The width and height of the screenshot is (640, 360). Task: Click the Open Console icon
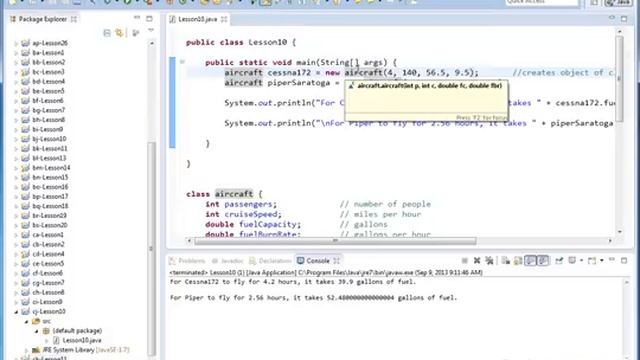[592, 260]
